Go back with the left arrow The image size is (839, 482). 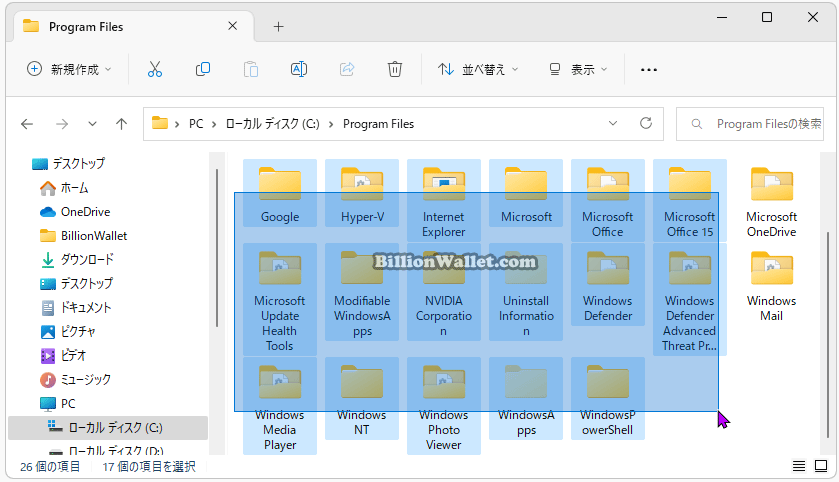[27, 124]
